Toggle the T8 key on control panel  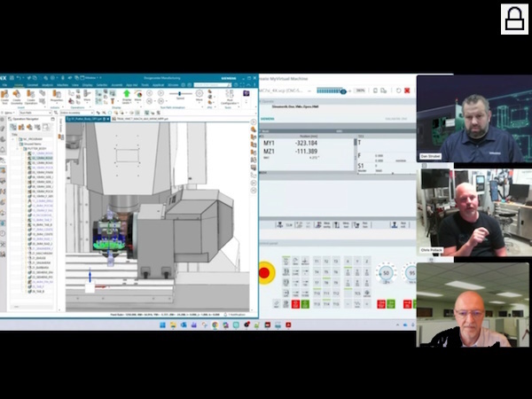[326, 282]
